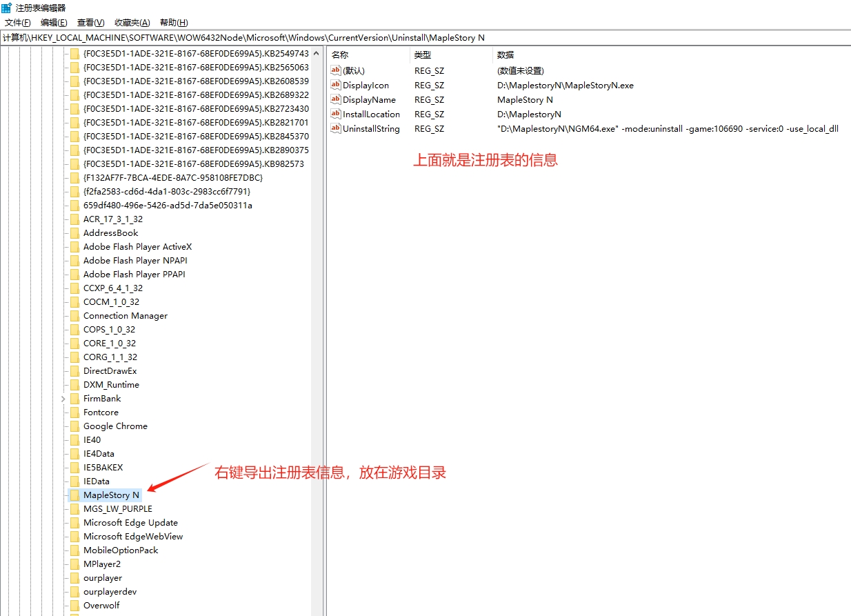Select the key ending in KB2549743
851x616 pixels.
point(196,54)
